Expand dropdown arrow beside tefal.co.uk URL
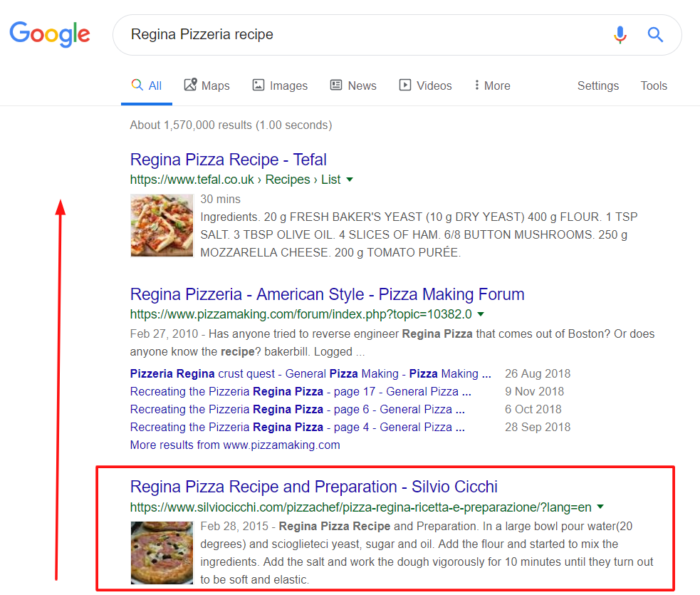Image resolution: width=700 pixels, height=595 pixels. coord(350,180)
